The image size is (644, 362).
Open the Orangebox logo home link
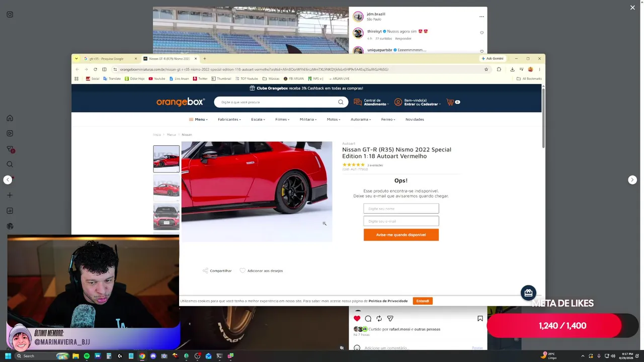coord(180,102)
